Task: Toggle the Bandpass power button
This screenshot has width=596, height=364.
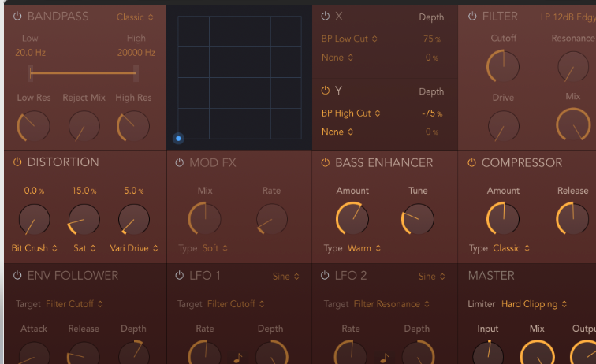Action: tap(17, 17)
